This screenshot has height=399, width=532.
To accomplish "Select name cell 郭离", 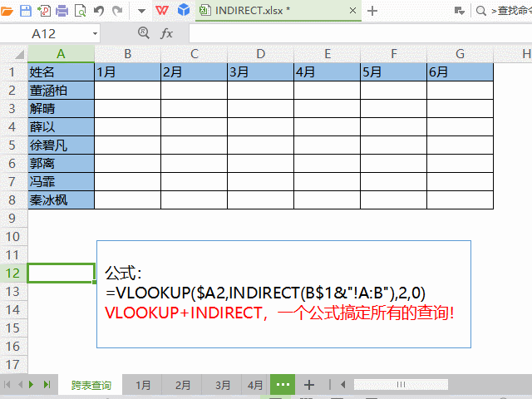I will [x=61, y=164].
